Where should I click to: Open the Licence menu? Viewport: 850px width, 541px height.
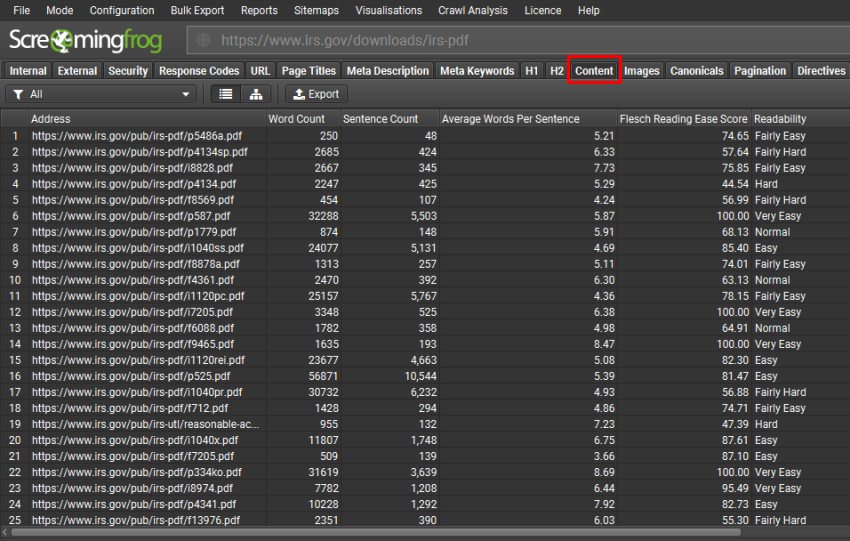coord(543,10)
